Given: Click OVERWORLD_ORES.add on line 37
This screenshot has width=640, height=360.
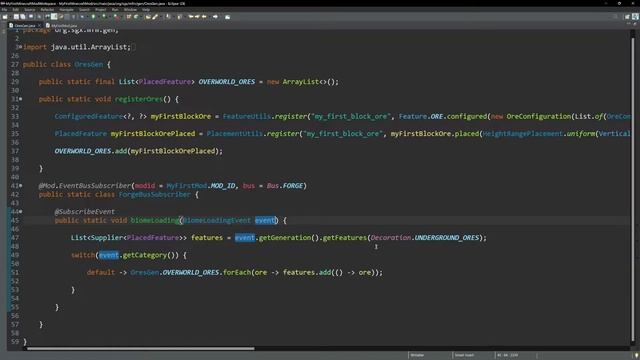Looking at the screenshot, I should coord(91,151).
